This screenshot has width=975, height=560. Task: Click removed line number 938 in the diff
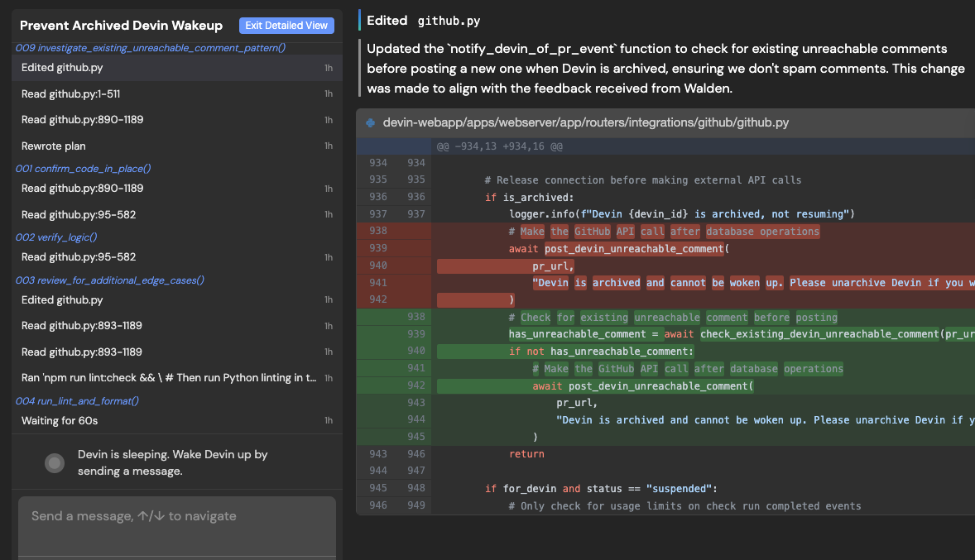[x=378, y=231]
